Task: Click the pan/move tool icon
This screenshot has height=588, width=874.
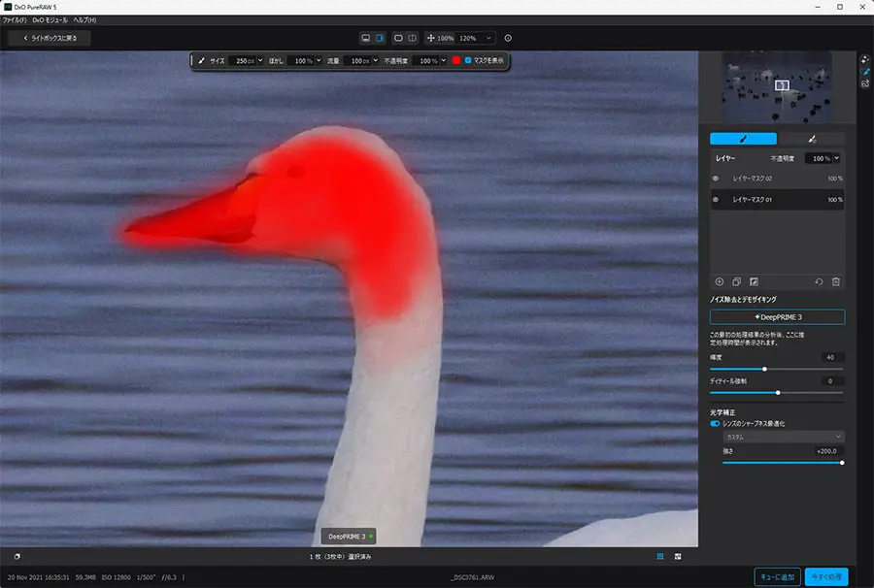Action: pos(430,38)
